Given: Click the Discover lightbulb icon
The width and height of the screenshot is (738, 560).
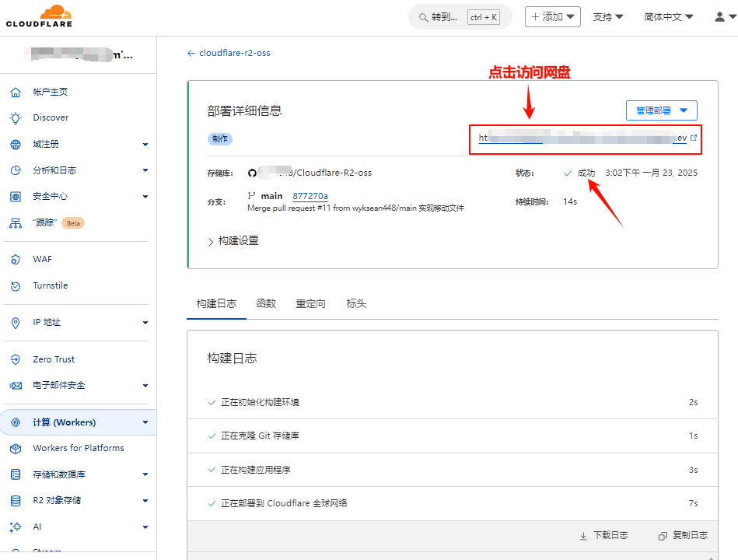Looking at the screenshot, I should [16, 118].
